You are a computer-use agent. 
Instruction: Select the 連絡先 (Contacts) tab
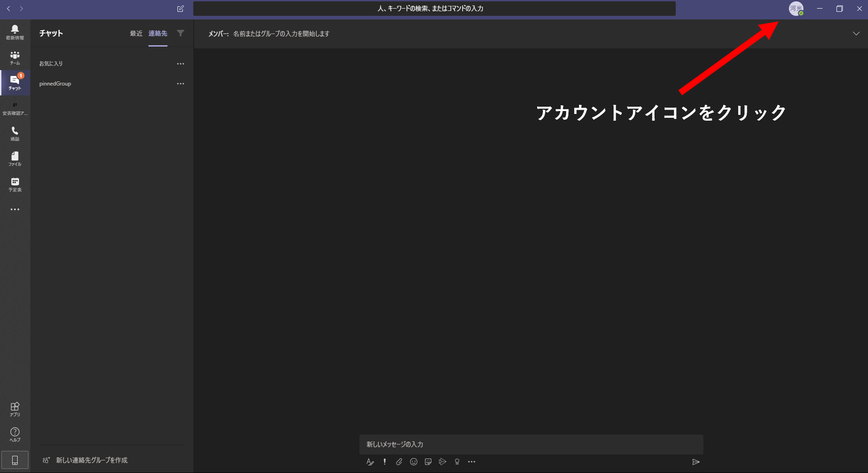point(158,34)
